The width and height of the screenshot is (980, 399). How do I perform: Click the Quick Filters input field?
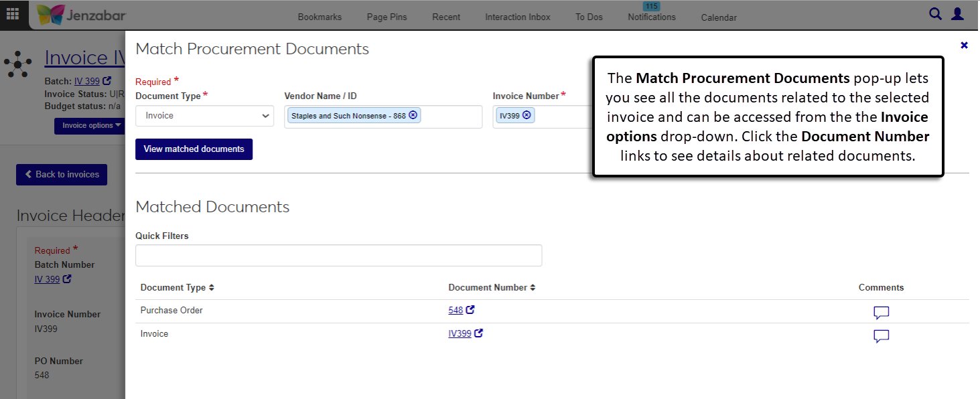pyautogui.click(x=338, y=256)
